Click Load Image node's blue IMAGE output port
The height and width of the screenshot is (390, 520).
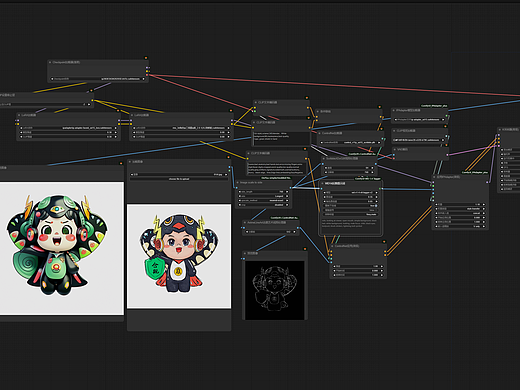229,167
